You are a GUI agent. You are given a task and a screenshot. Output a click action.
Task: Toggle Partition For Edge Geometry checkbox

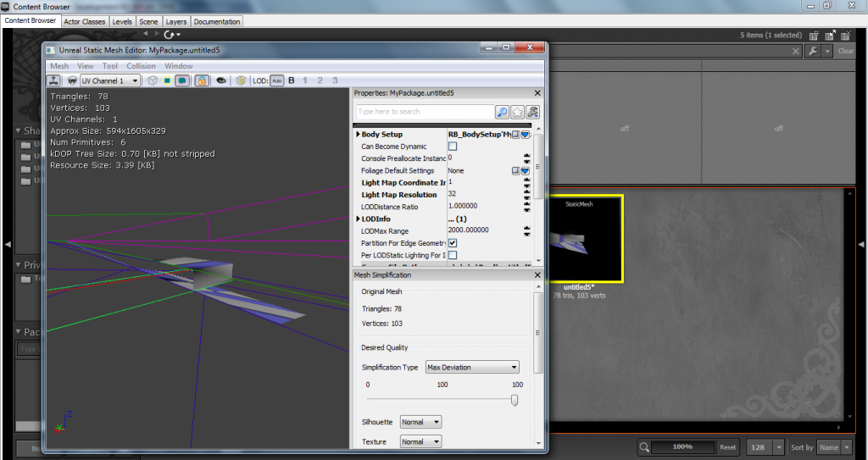point(453,243)
